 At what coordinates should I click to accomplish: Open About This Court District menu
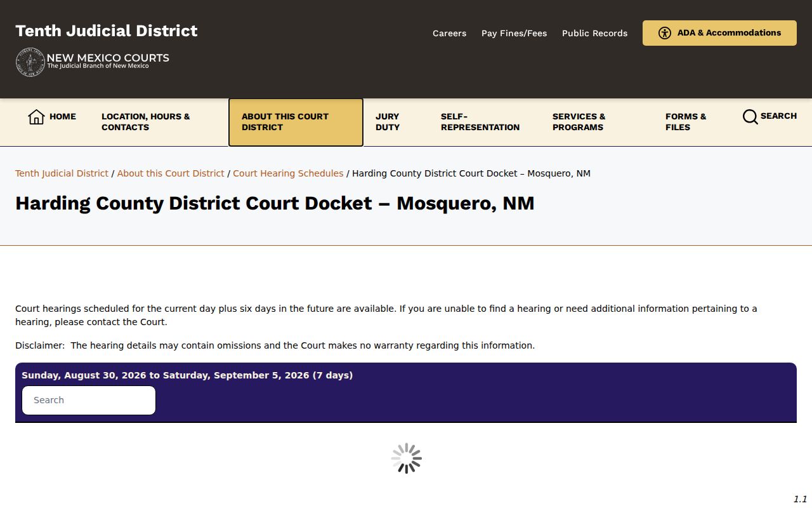coord(296,122)
